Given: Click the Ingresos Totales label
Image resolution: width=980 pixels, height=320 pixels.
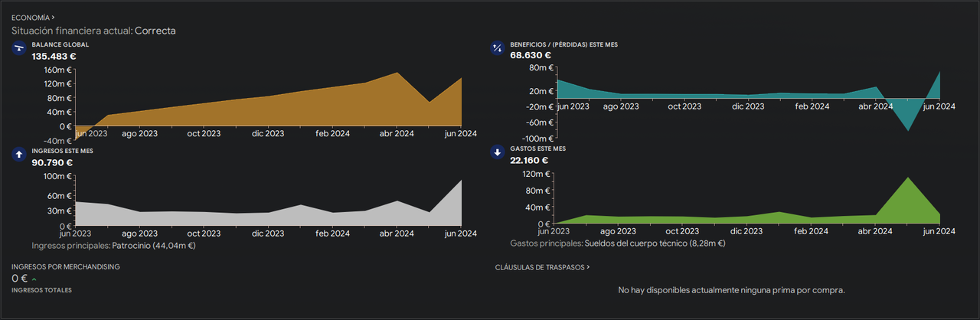Looking at the screenshot, I should (x=41, y=290).
